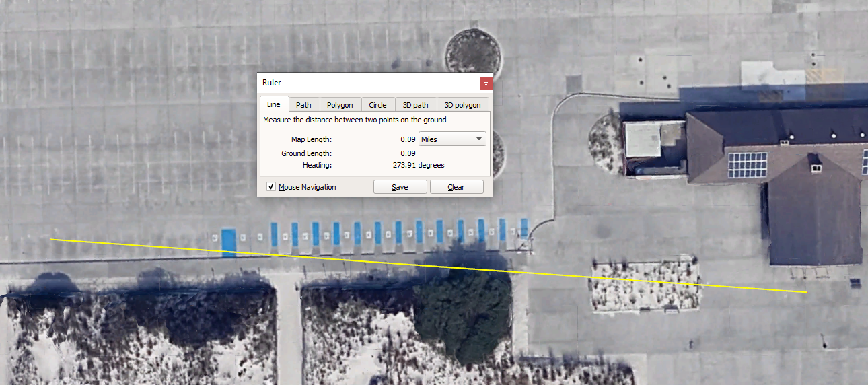Toggle the Mouse Navigation checkbox

pyautogui.click(x=270, y=187)
